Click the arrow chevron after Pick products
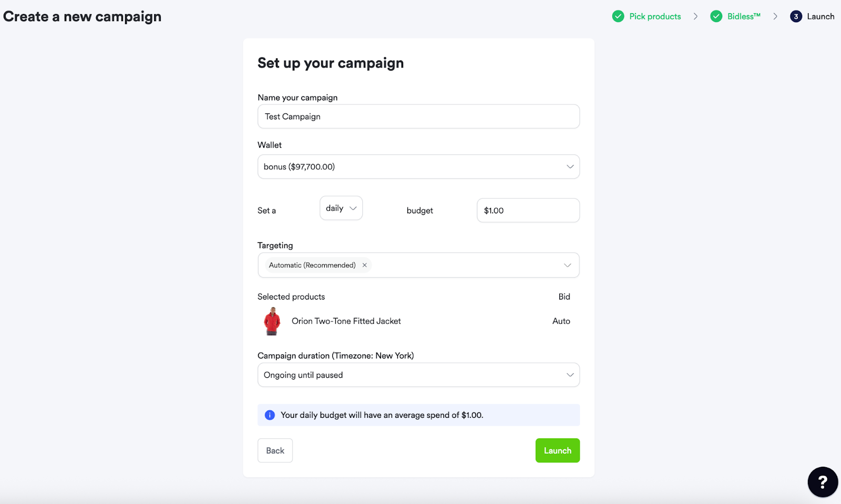 (695, 16)
